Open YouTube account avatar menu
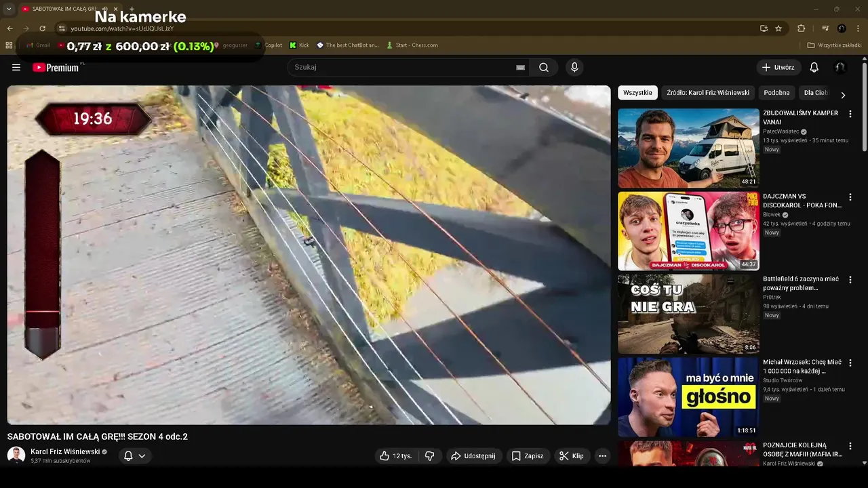This screenshot has width=868, height=488. (840, 67)
